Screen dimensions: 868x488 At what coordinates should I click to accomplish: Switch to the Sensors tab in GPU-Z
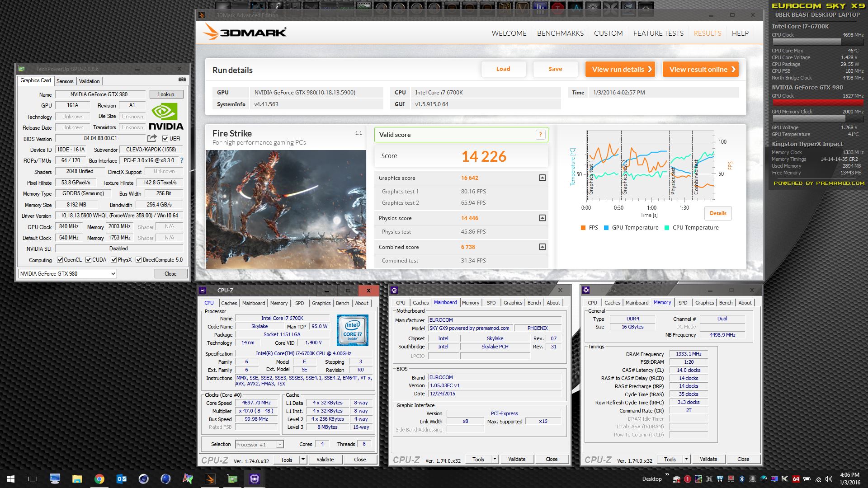(65, 81)
